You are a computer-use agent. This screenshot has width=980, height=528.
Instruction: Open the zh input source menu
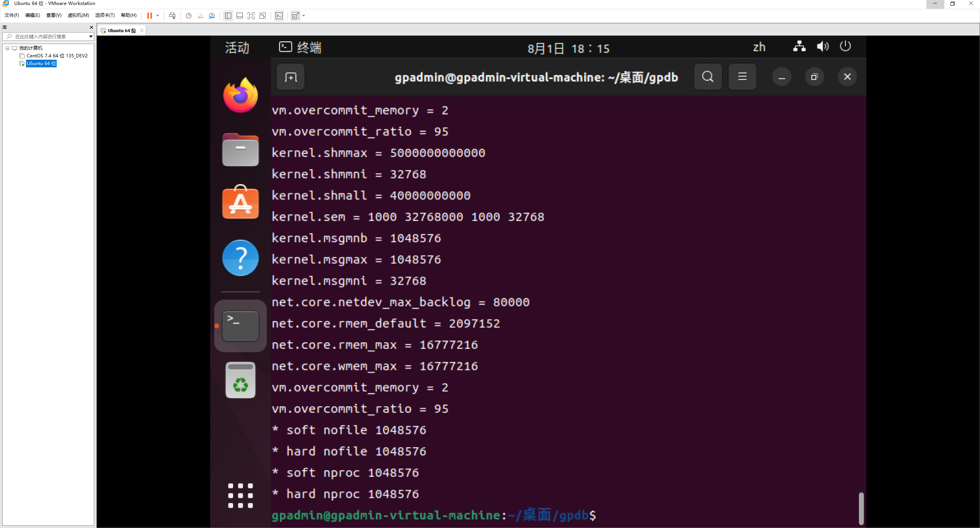click(759, 47)
